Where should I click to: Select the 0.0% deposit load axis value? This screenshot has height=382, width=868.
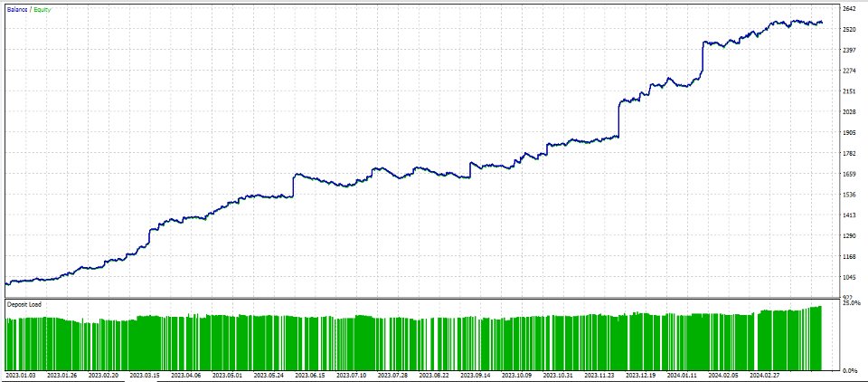coord(852,370)
